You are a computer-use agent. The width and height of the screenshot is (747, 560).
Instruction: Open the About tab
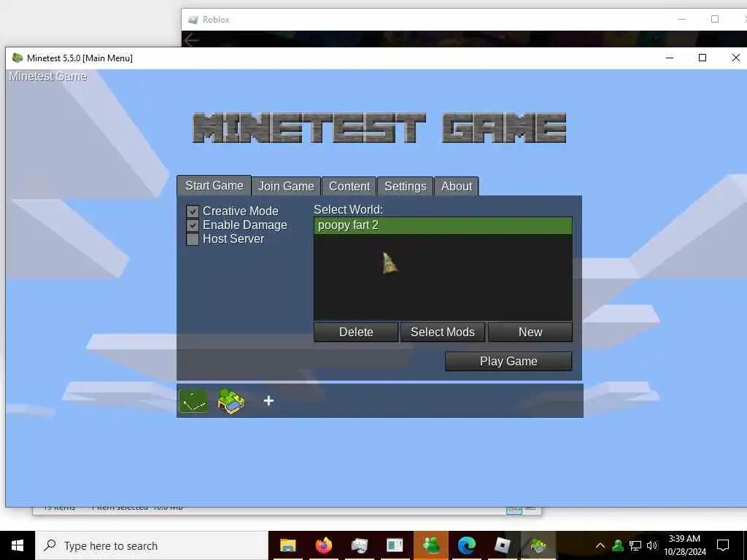tap(457, 186)
